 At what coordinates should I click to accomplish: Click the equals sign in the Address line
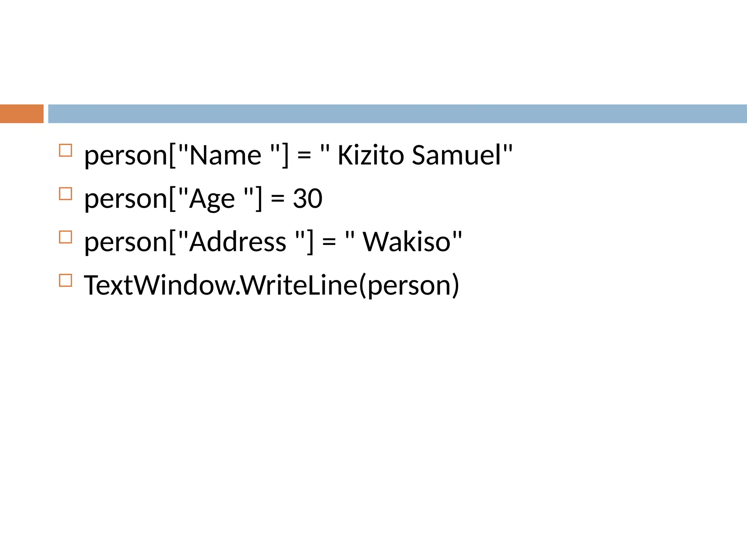click(329, 243)
